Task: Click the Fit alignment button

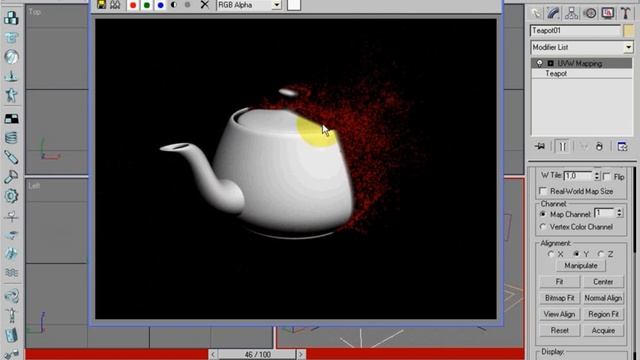Action: pyautogui.click(x=560, y=282)
